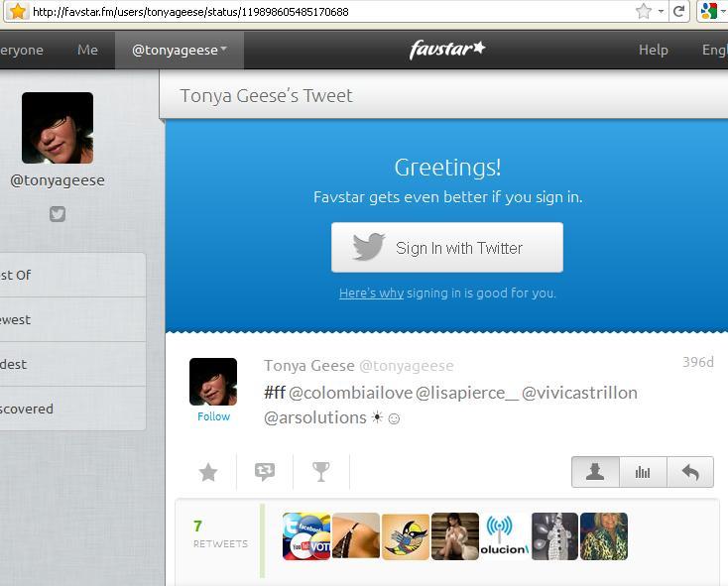Screen dimensions: 728x586
Task: Show stats view with the bar chart icon
Action: click(643, 472)
